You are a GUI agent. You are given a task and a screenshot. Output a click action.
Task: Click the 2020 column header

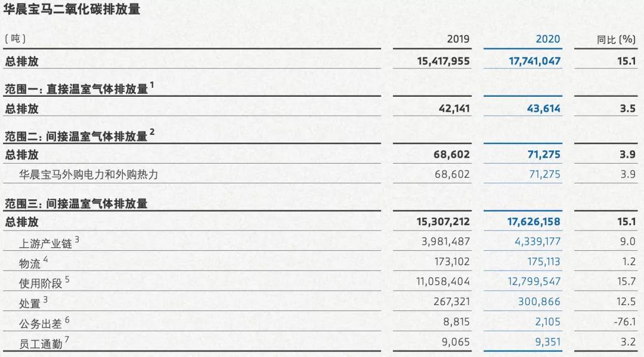[547, 39]
